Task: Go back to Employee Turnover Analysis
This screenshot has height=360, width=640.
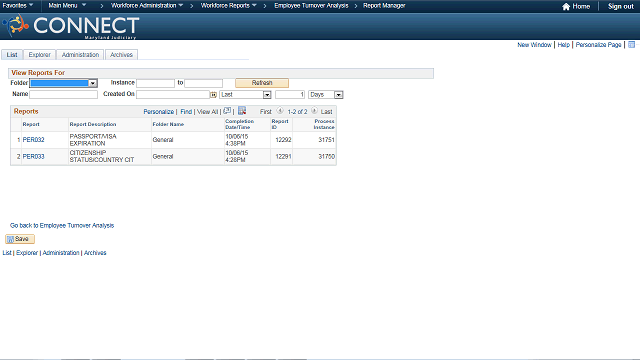Action: (62, 225)
